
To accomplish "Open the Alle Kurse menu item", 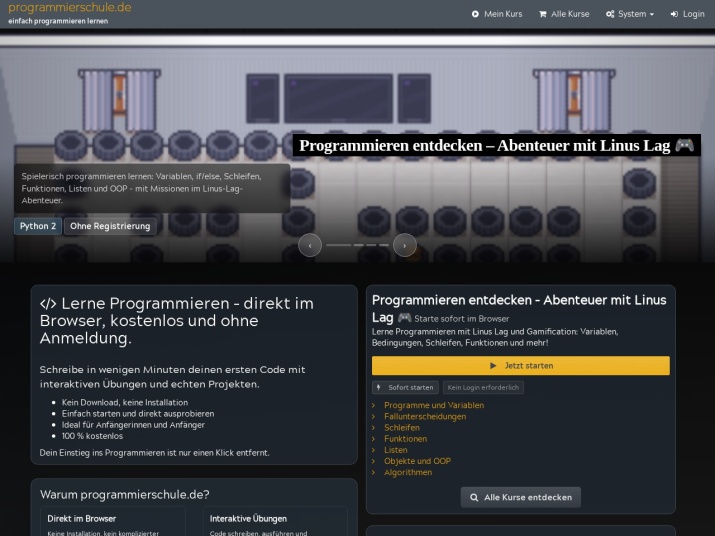I will 564,14.
